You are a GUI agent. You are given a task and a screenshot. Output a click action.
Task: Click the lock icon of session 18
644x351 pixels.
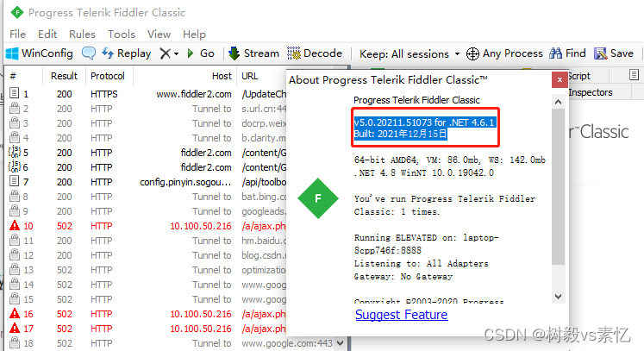[x=15, y=342]
